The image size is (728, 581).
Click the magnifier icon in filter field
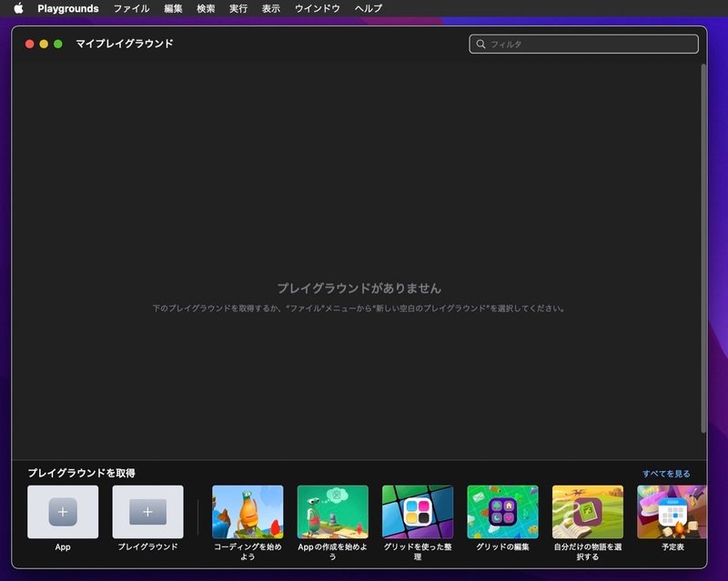tap(480, 44)
